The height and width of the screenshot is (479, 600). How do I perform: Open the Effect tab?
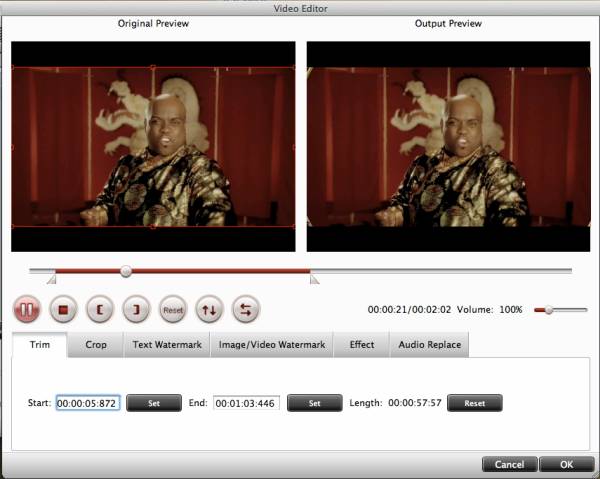click(362, 345)
